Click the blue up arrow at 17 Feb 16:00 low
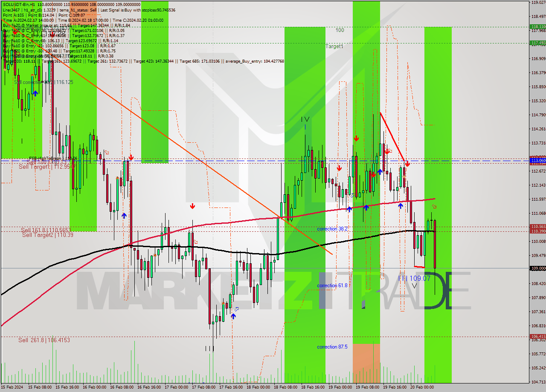The image size is (546, 392). (x=233, y=316)
